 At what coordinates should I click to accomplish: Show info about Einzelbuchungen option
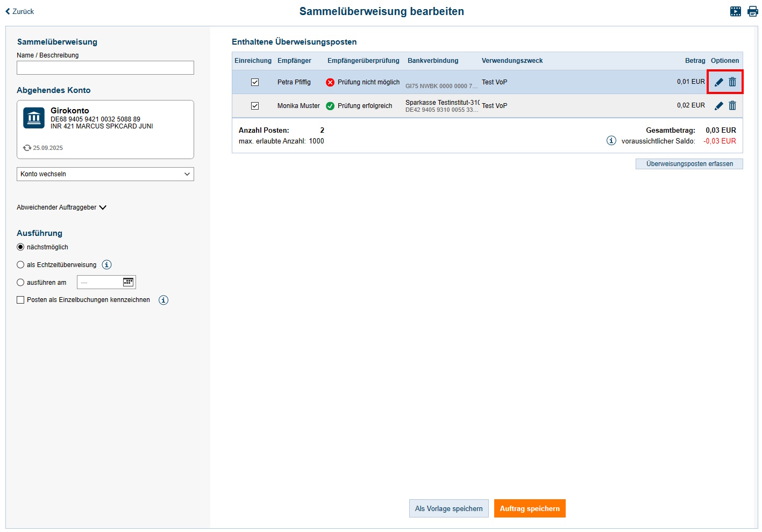pyautogui.click(x=163, y=300)
